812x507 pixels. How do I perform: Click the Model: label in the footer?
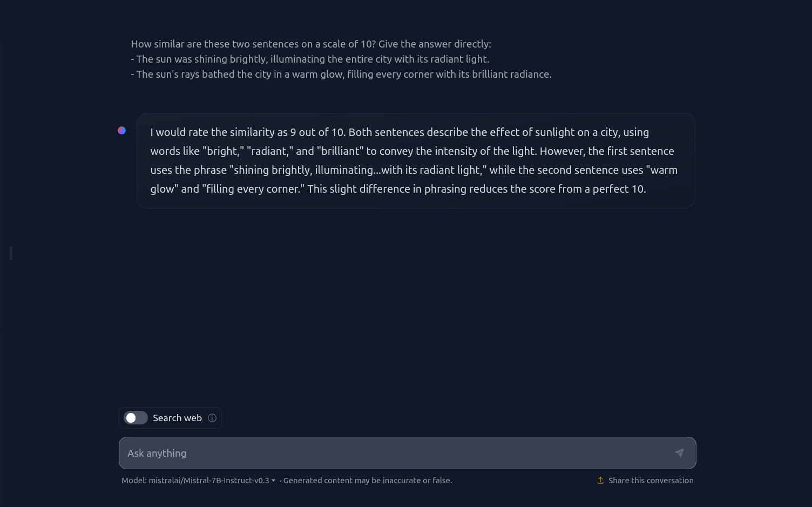point(134,481)
